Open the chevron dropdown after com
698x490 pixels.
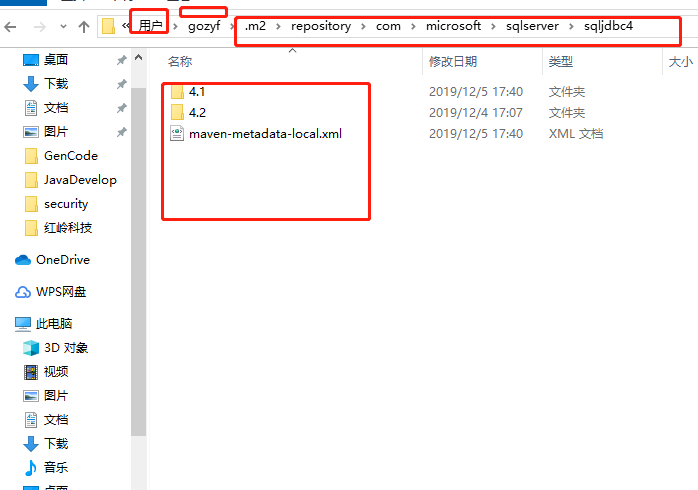pos(413,27)
